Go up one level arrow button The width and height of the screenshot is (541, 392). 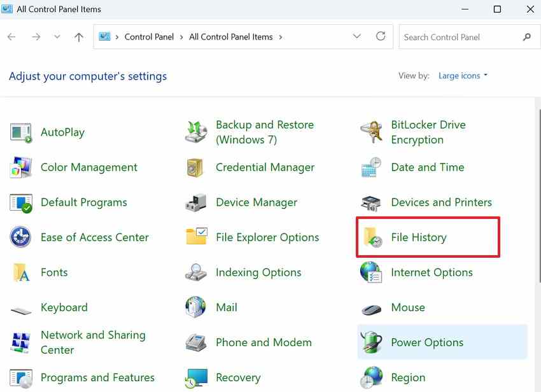click(x=79, y=36)
